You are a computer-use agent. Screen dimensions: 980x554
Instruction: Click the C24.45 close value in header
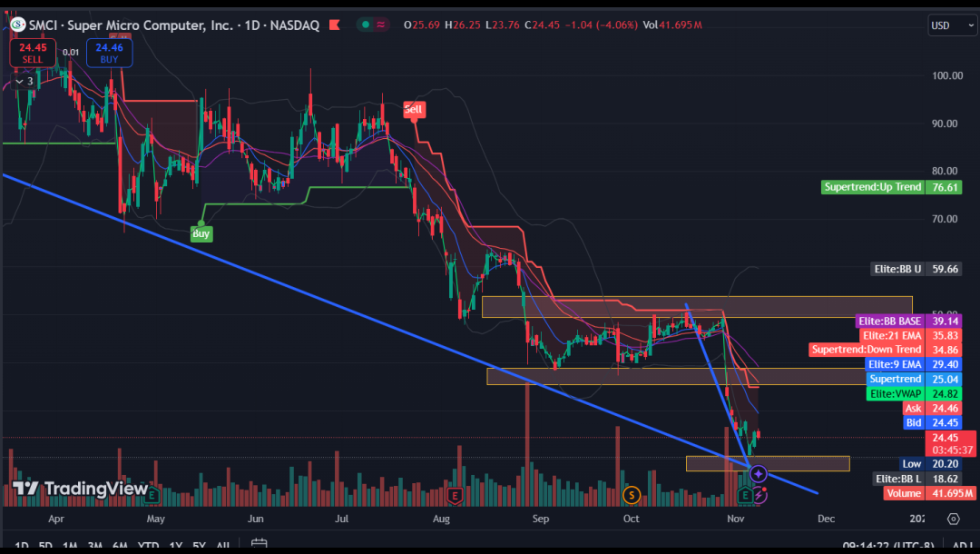pos(542,25)
